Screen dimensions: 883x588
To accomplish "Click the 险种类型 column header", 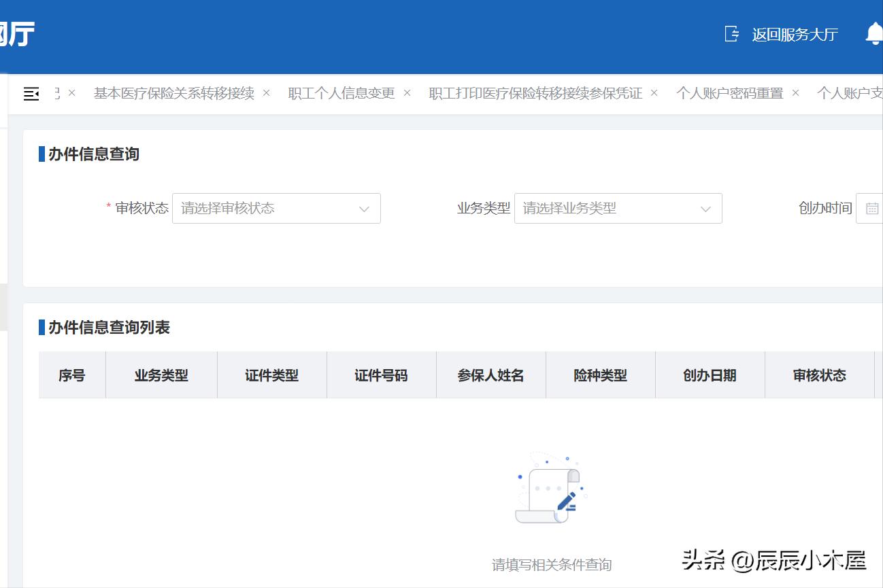I will 600,375.
